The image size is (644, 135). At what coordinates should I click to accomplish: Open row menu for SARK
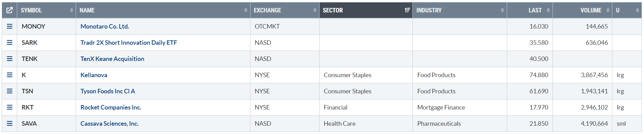coord(10,43)
